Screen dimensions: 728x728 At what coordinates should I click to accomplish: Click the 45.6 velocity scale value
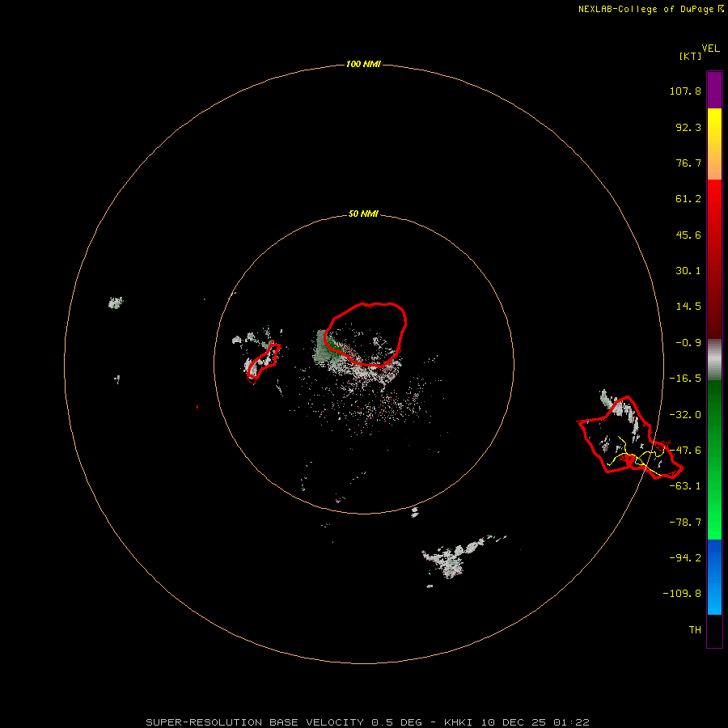coord(688,235)
